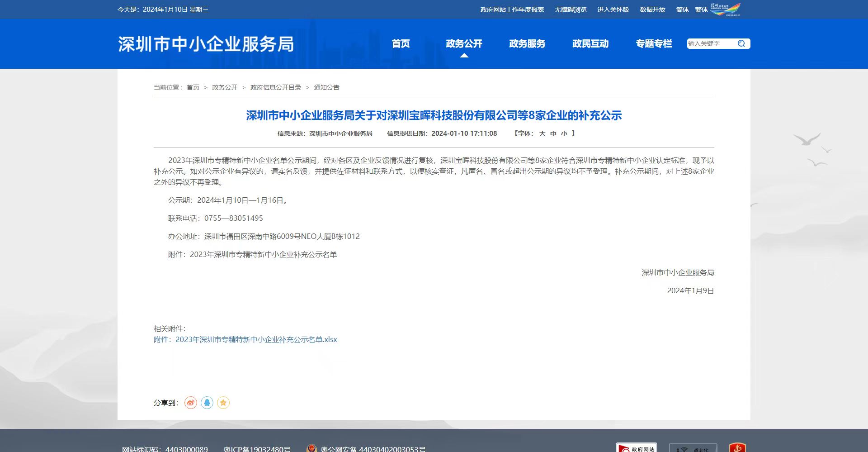This screenshot has height=452, width=868.
Task: Open the Shenzhen government portal logo
Action: click(725, 9)
